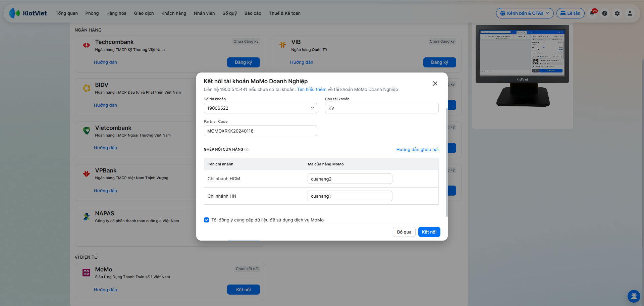Click the Vietcombank logo icon
Image resolution: width=644 pixels, height=306 pixels.
(x=87, y=131)
